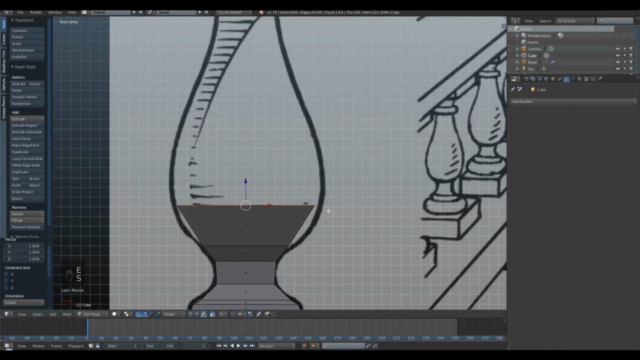
Task: Open the Select menu in 3D header
Action: tap(38, 314)
